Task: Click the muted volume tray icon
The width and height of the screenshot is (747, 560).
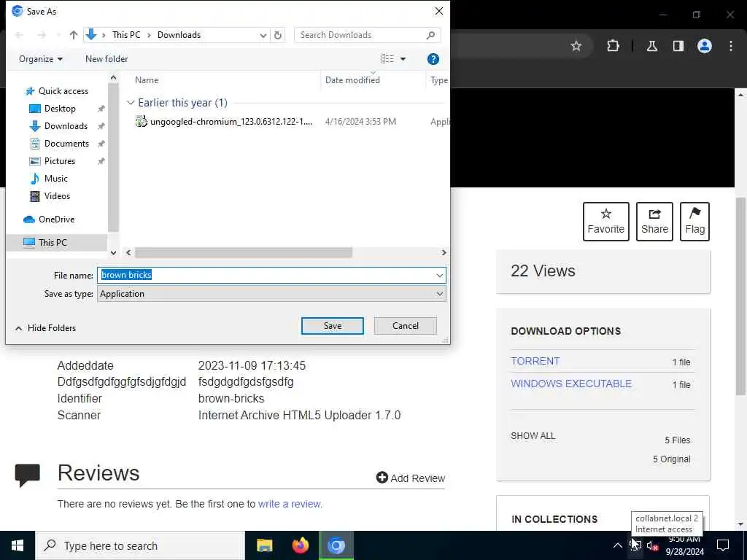Action: point(653,546)
